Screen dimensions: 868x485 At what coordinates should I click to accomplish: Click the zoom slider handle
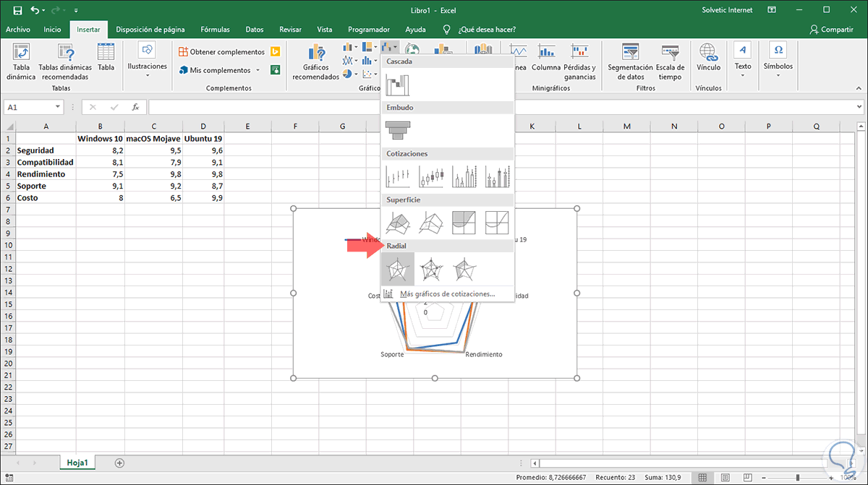798,478
